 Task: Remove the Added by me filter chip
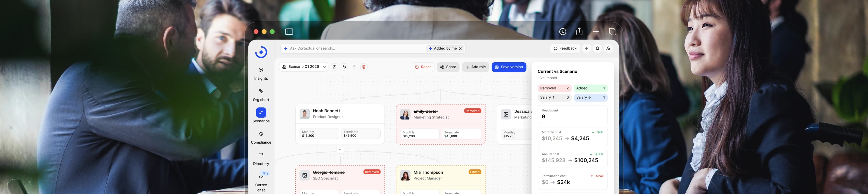460,48
